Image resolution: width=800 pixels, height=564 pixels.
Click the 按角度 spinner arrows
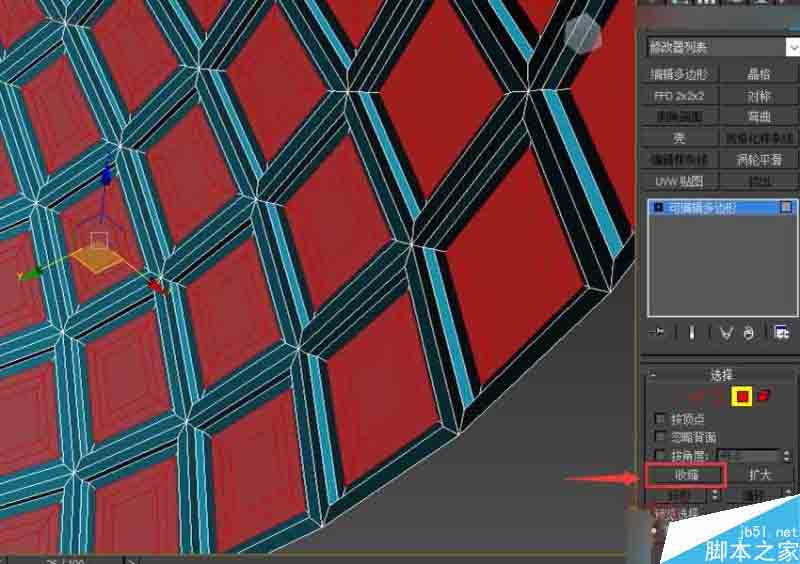click(x=786, y=455)
